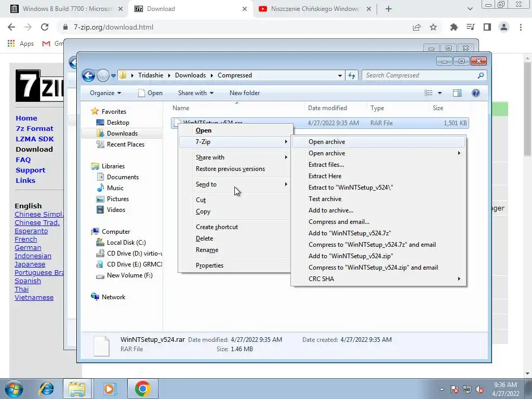
Task: Open Videos library in navigation pane
Action: click(x=116, y=210)
